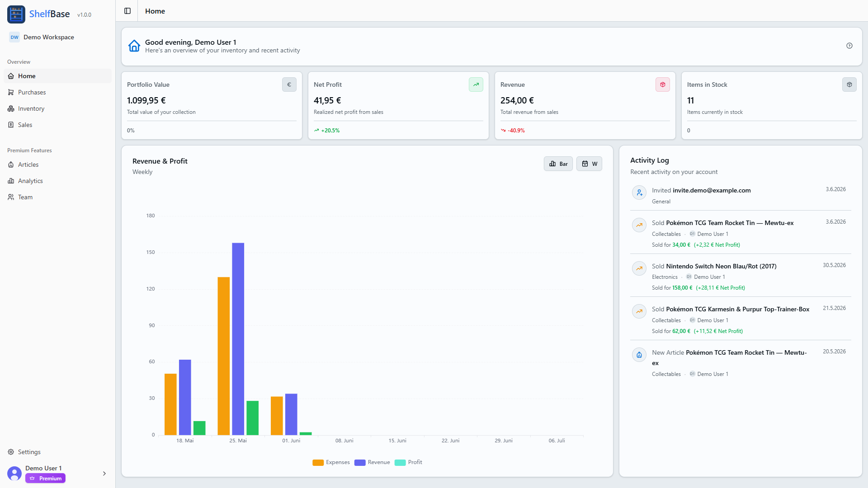The width and height of the screenshot is (868, 488).
Task: Click the ShelfBase logo icon
Action: (16, 14)
